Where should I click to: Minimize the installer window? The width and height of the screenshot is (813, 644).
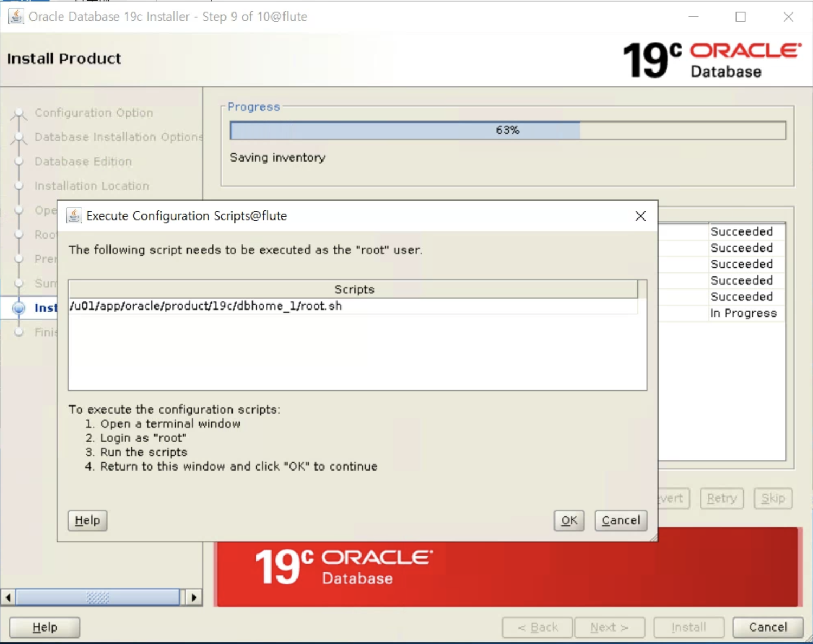tap(693, 17)
